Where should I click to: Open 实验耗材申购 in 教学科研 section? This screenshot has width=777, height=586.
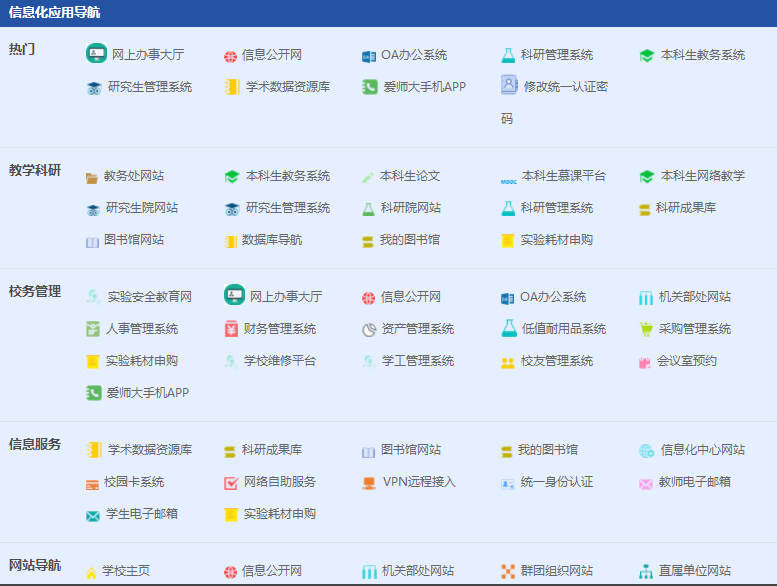556,240
